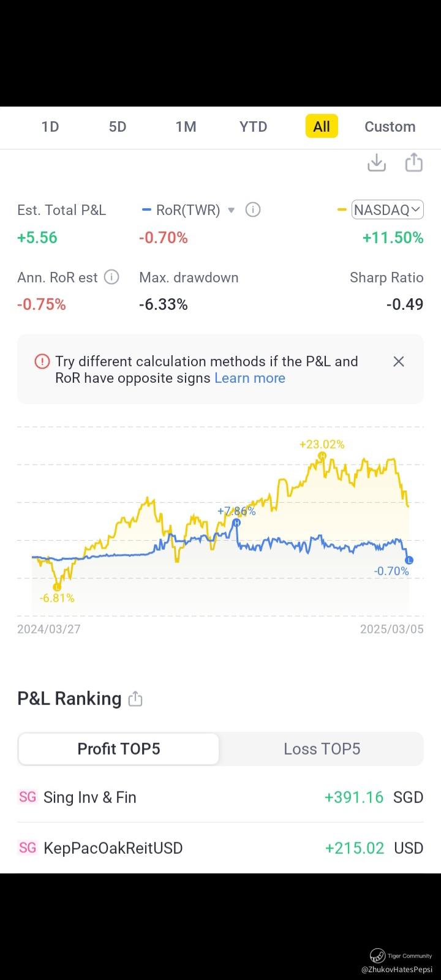Open the NASDAQ benchmark dropdown

click(387, 210)
